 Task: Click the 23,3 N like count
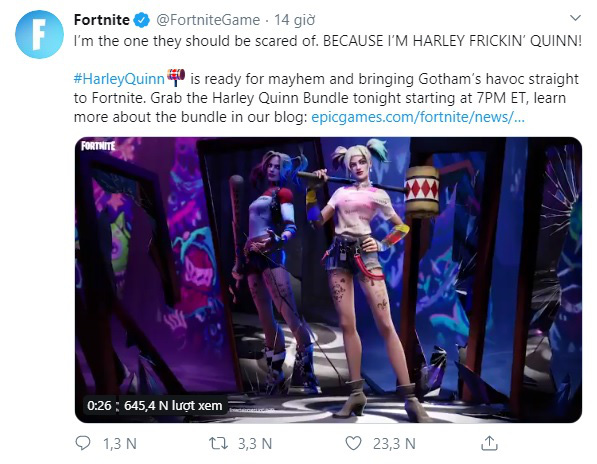tap(394, 444)
